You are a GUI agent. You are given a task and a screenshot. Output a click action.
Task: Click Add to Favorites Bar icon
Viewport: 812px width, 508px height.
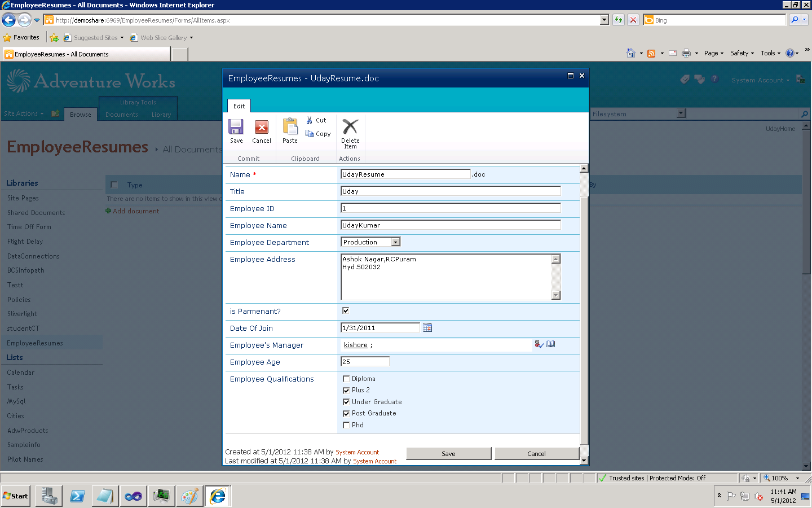click(x=54, y=38)
